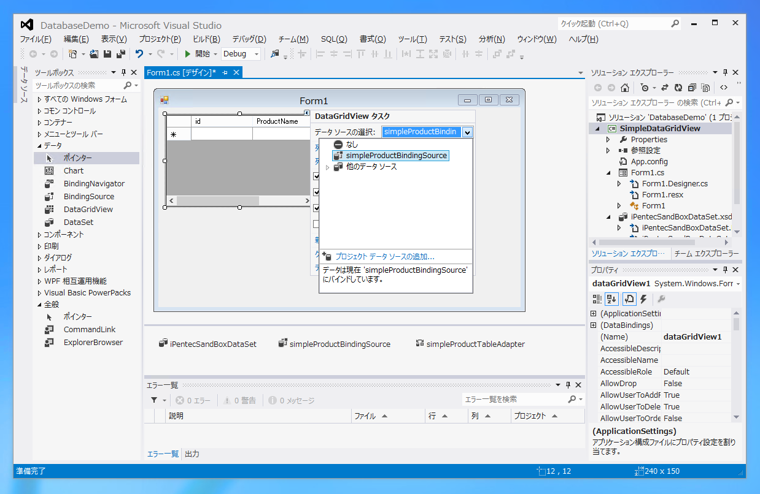Open the Debug configuration dropdown
The height and width of the screenshot is (494, 760).
256,54
